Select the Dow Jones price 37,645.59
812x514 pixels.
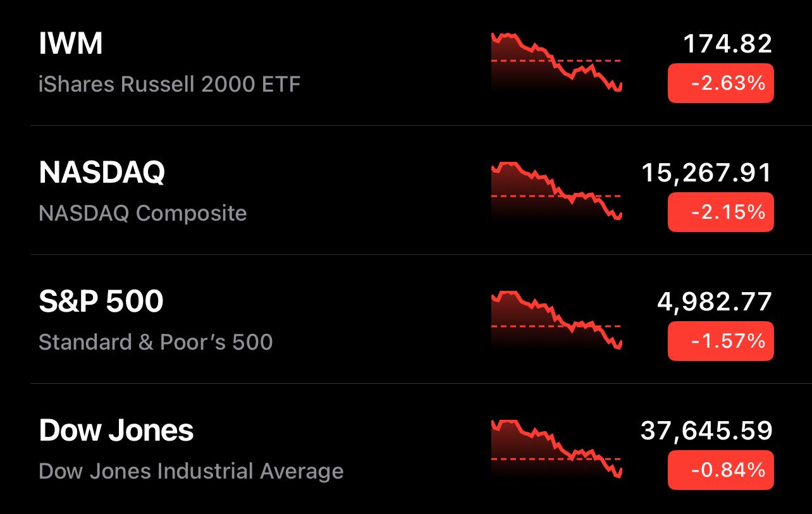coord(706,431)
